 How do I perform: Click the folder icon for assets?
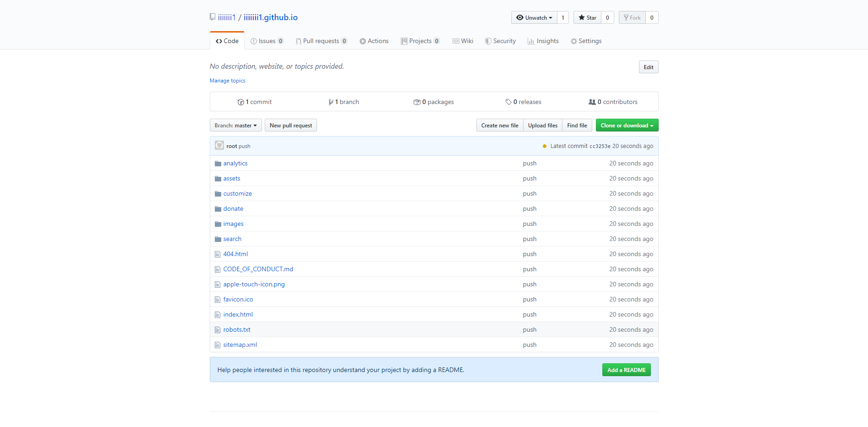click(218, 179)
